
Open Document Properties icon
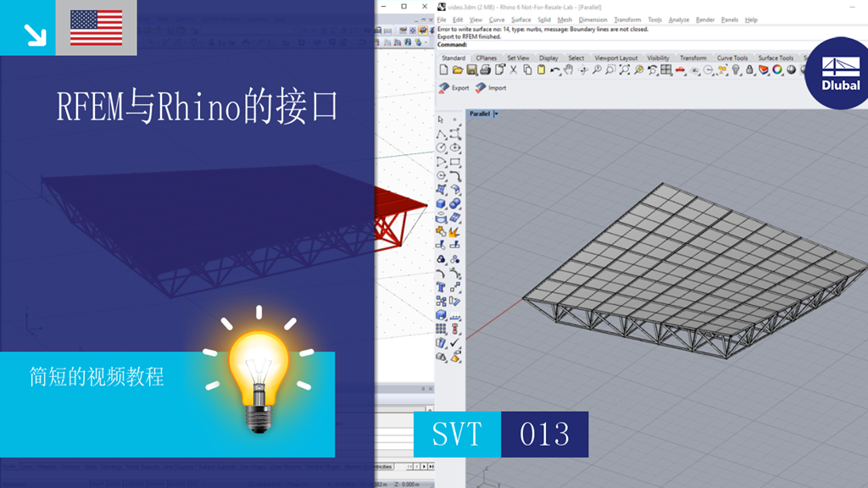[x=500, y=70]
